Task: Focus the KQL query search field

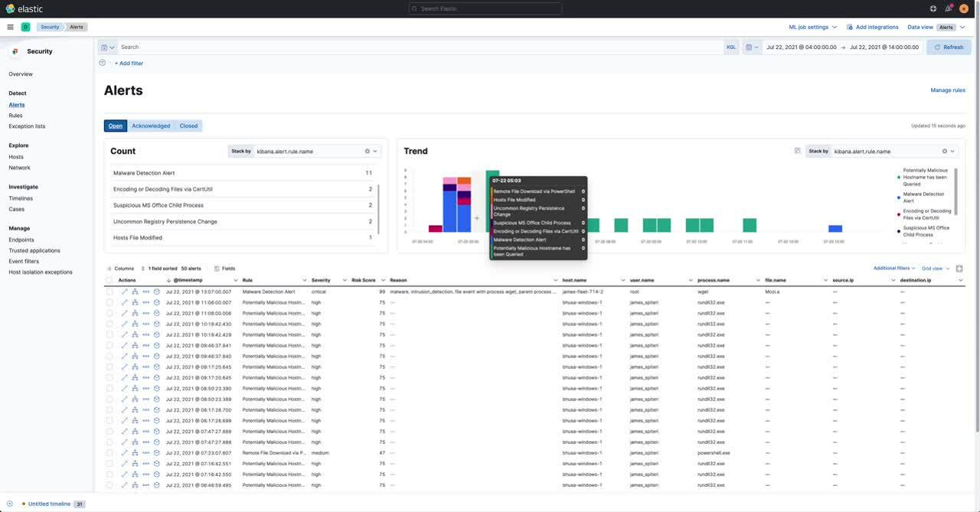Action: (420, 47)
